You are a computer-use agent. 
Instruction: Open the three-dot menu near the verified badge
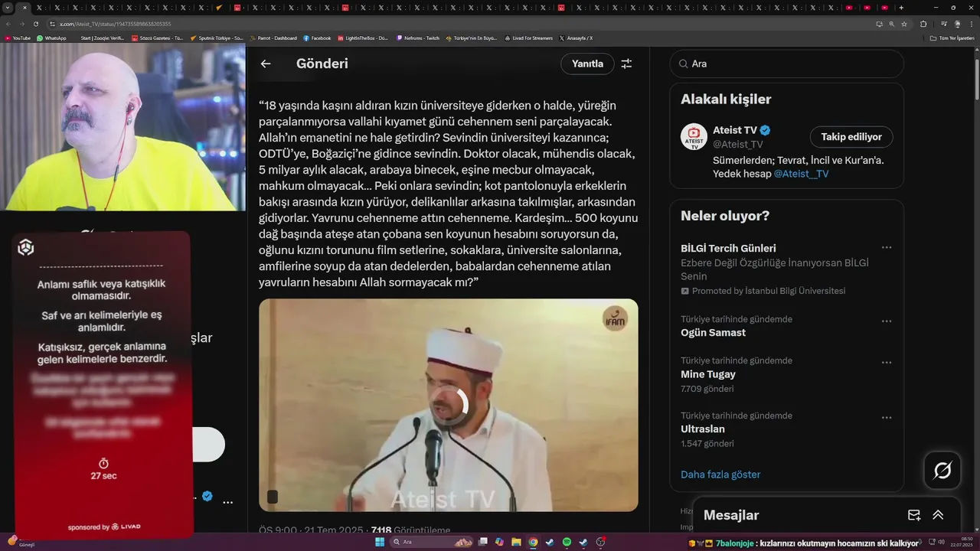(227, 503)
